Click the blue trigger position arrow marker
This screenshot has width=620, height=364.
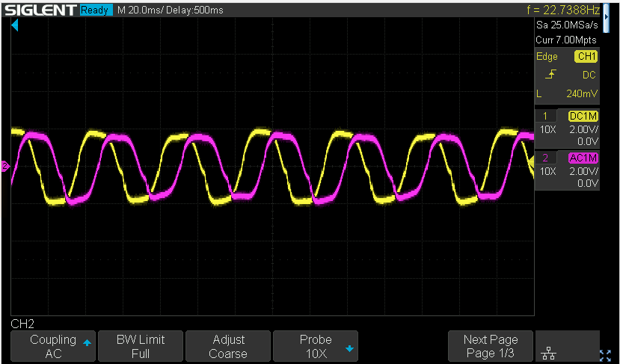tap(15, 25)
